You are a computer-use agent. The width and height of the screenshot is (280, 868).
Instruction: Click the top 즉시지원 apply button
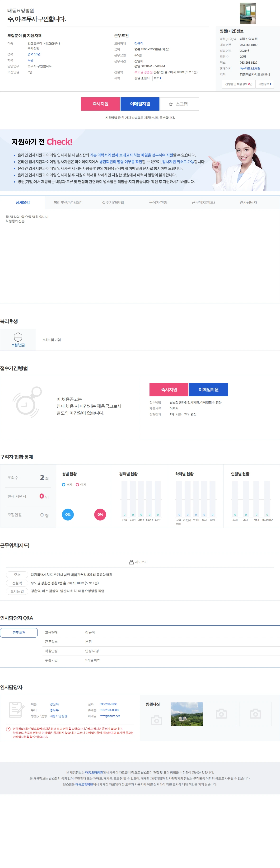click(100, 104)
